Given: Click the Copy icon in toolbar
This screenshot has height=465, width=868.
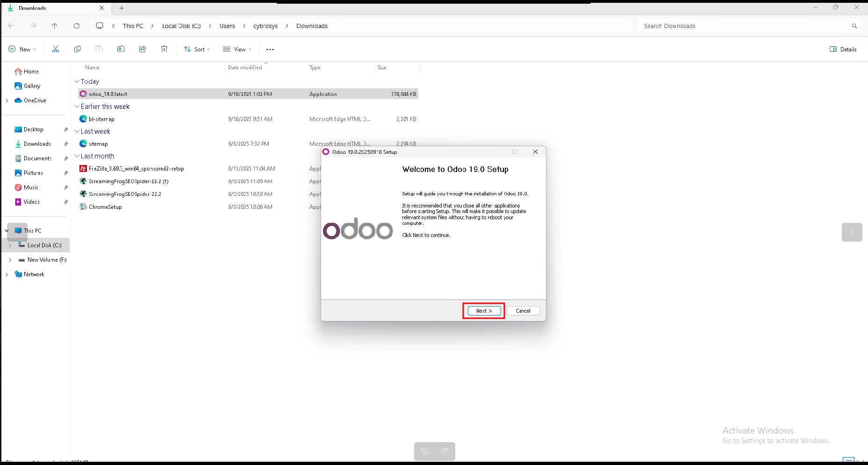Looking at the screenshot, I should click(77, 49).
